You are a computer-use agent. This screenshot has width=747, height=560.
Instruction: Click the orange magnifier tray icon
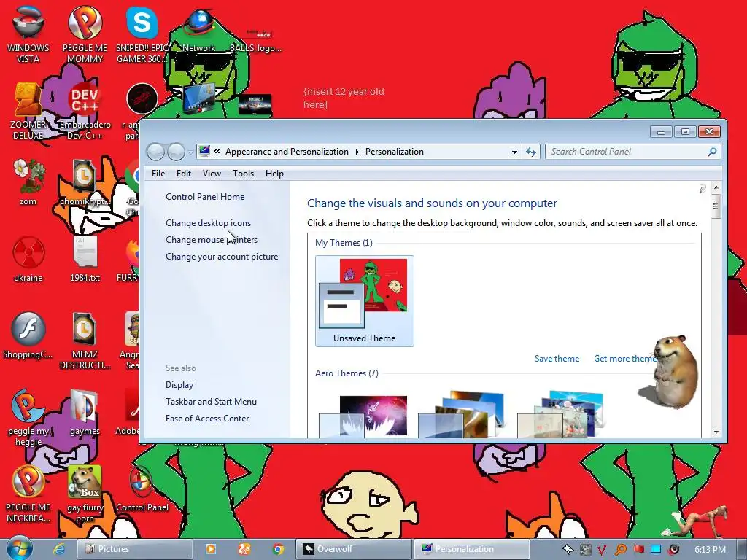pyautogui.click(x=620, y=550)
